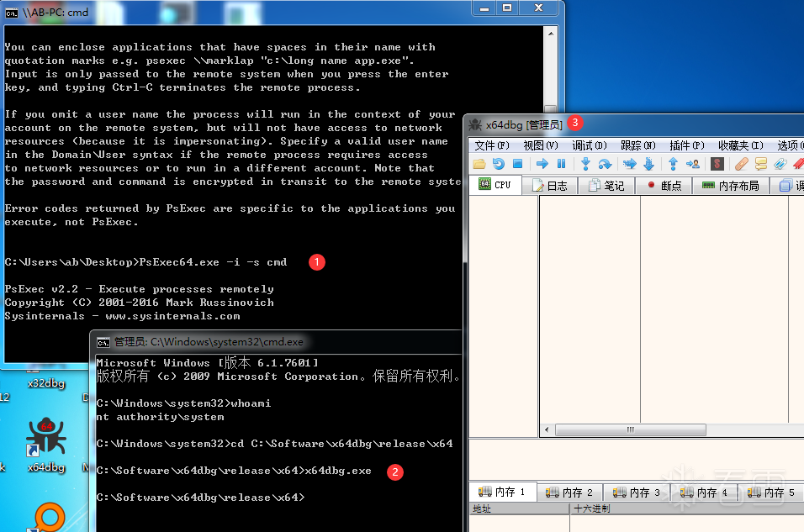The width and height of the screenshot is (804, 532).
Task: Click the Trace Over dotted down-arrow icon
Action: (649, 164)
